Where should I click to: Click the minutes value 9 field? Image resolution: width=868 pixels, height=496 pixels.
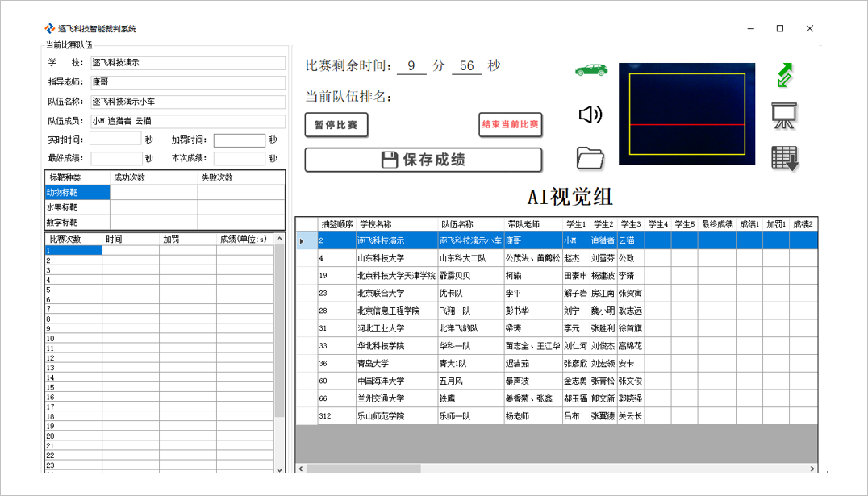(411, 66)
